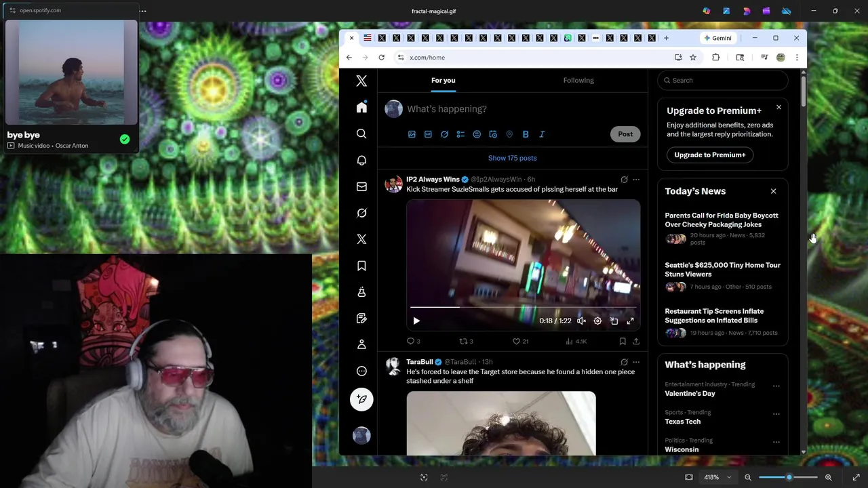This screenshot has width=868, height=488.
Task: Add a poll to the post
Action: click(460, 134)
